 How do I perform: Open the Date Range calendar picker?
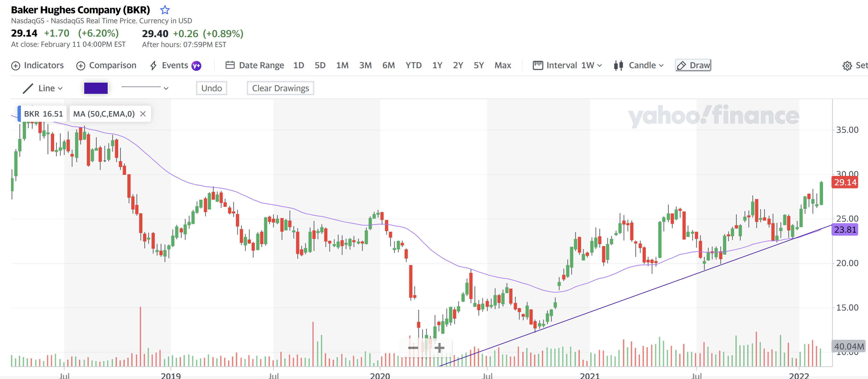pyautogui.click(x=255, y=65)
